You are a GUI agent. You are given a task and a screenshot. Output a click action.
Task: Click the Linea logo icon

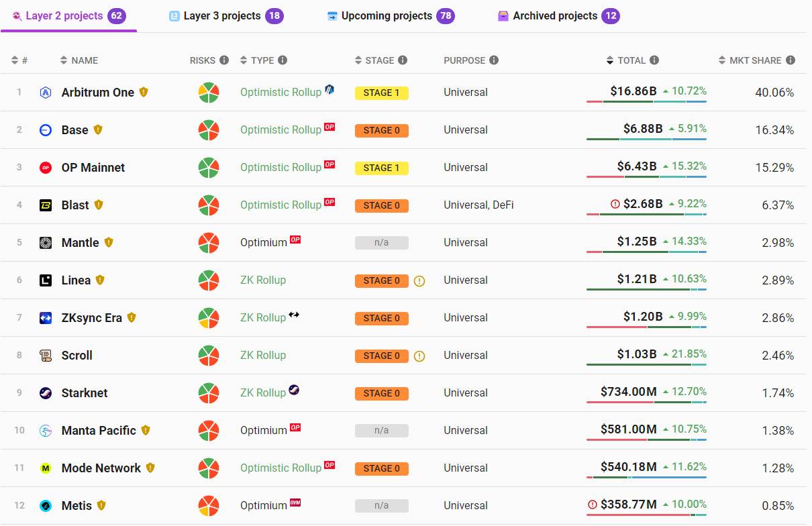point(46,280)
